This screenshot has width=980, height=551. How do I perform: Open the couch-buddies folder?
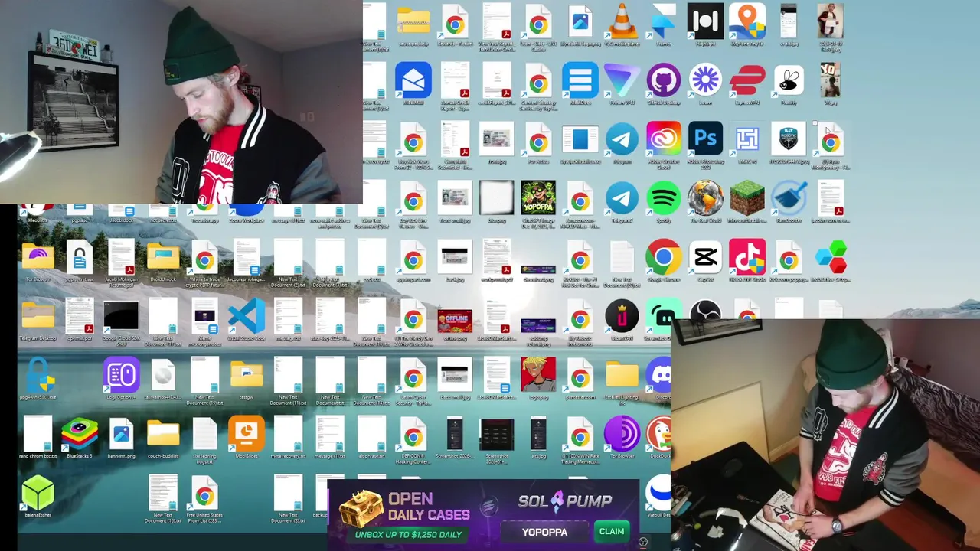pos(163,435)
